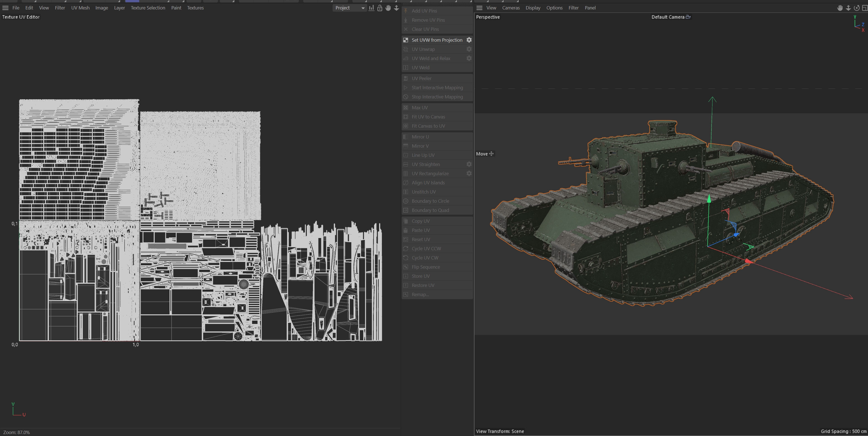
Task: Toggle the viewport maximize layout icon
Action: [865, 8]
